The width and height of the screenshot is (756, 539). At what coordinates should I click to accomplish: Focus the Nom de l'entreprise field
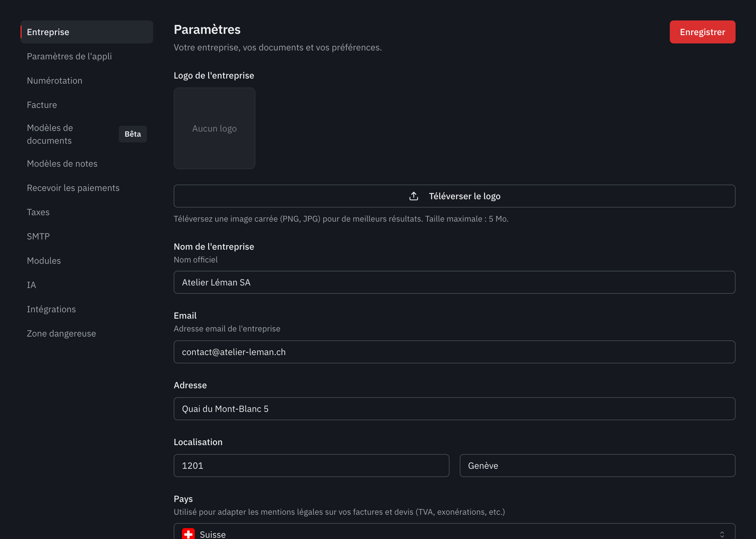click(x=454, y=282)
